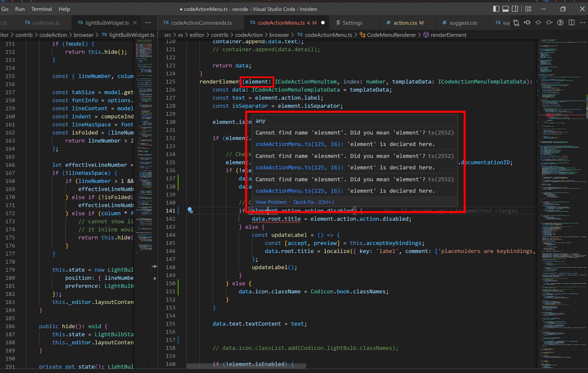Viewport: 588px width, 373px height.
Task: Go to previous change revision icon
Action: coord(527,23)
